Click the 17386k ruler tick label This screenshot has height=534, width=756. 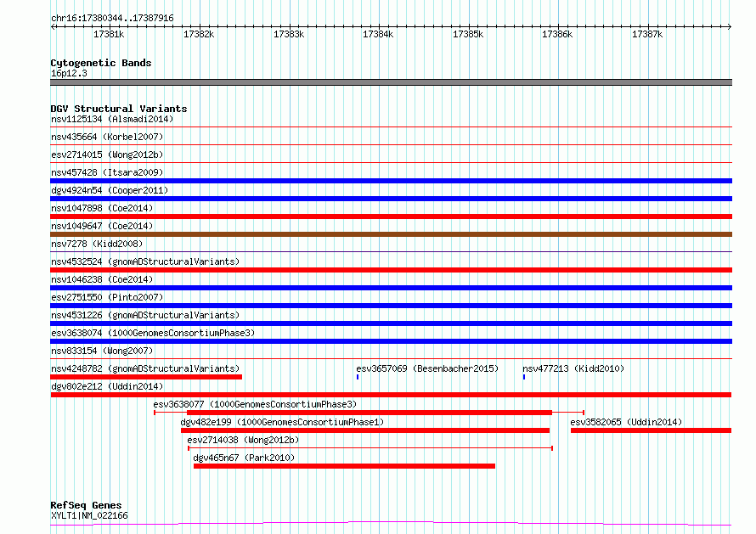pyautogui.click(x=557, y=34)
